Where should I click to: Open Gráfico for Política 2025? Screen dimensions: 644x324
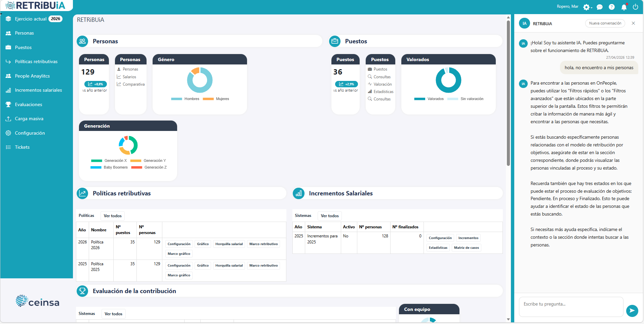pos(203,266)
